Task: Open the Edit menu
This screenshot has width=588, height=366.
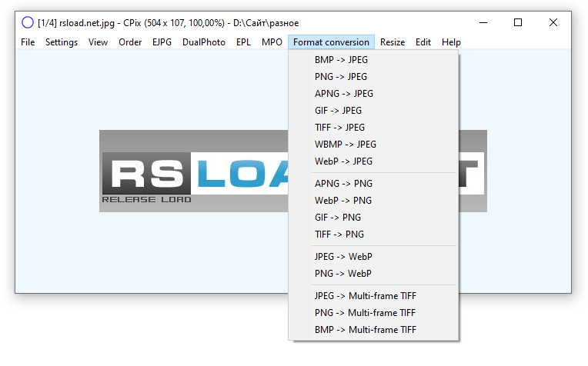Action: (x=423, y=42)
